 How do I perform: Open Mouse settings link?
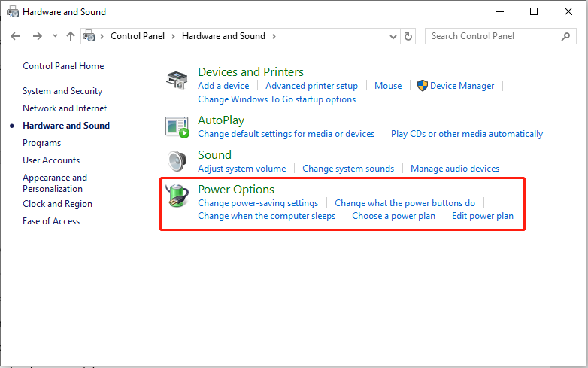tap(388, 86)
